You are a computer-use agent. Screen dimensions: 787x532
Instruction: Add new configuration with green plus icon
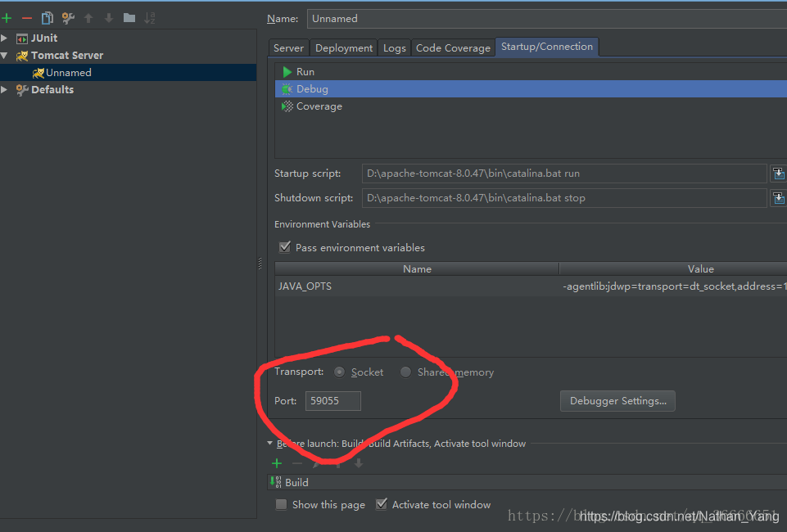pos(7,19)
